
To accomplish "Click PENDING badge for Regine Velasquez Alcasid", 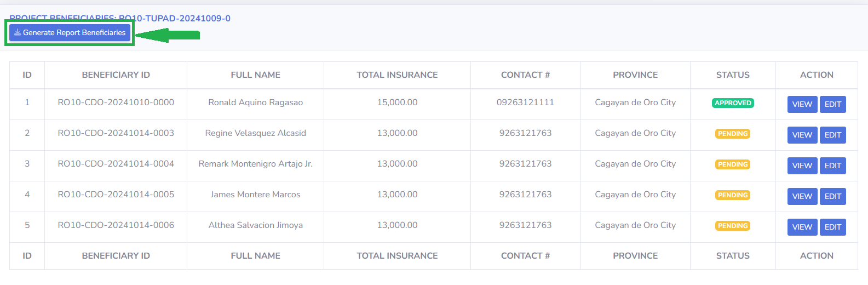I will [733, 134].
